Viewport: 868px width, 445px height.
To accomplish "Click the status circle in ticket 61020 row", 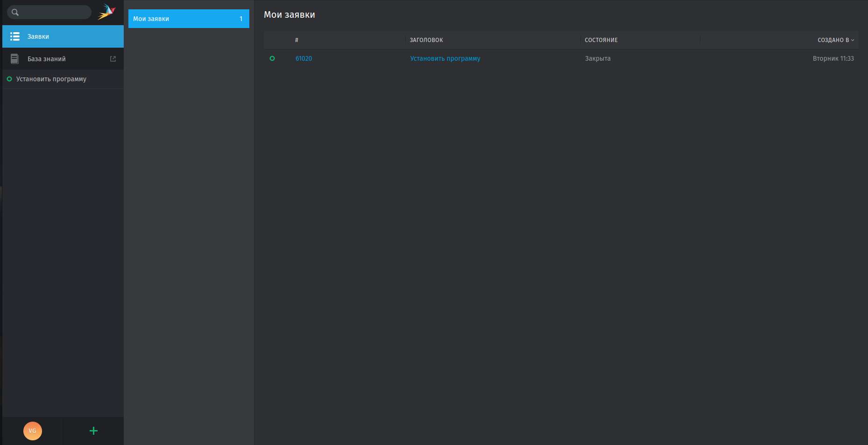I will tap(272, 58).
